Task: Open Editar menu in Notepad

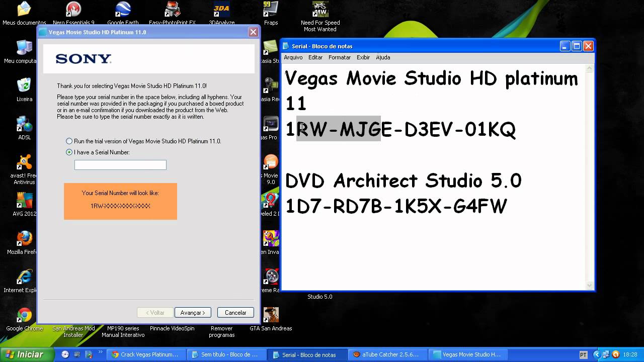Action: [315, 57]
